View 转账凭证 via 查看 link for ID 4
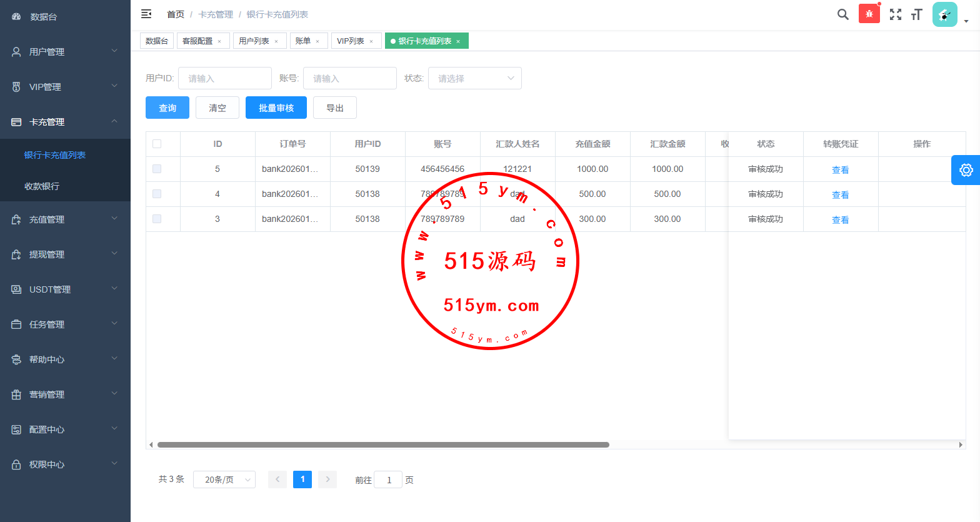 (840, 194)
